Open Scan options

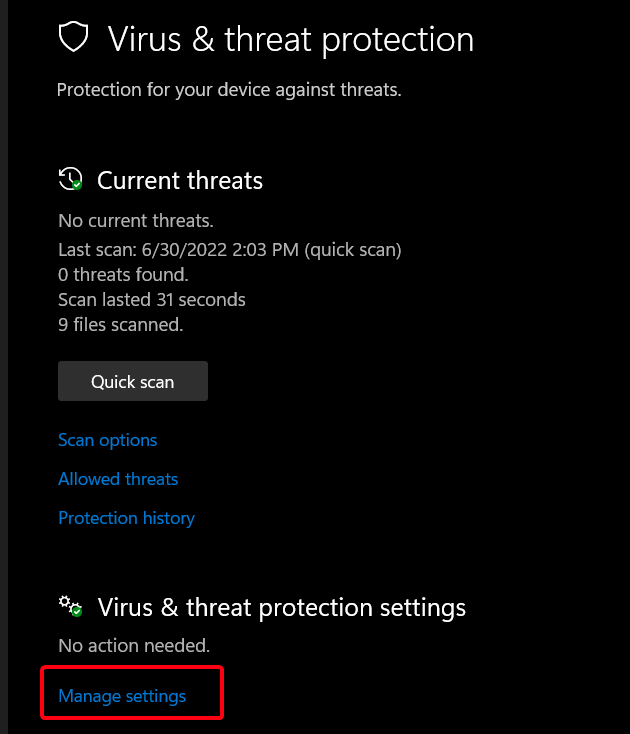click(108, 440)
